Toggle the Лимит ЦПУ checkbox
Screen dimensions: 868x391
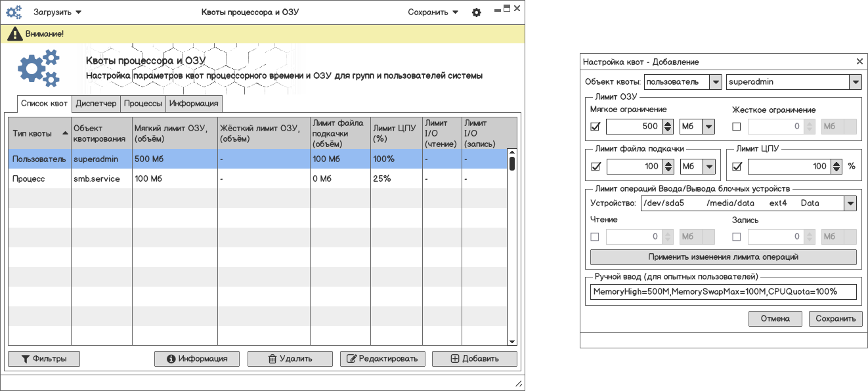pos(737,167)
